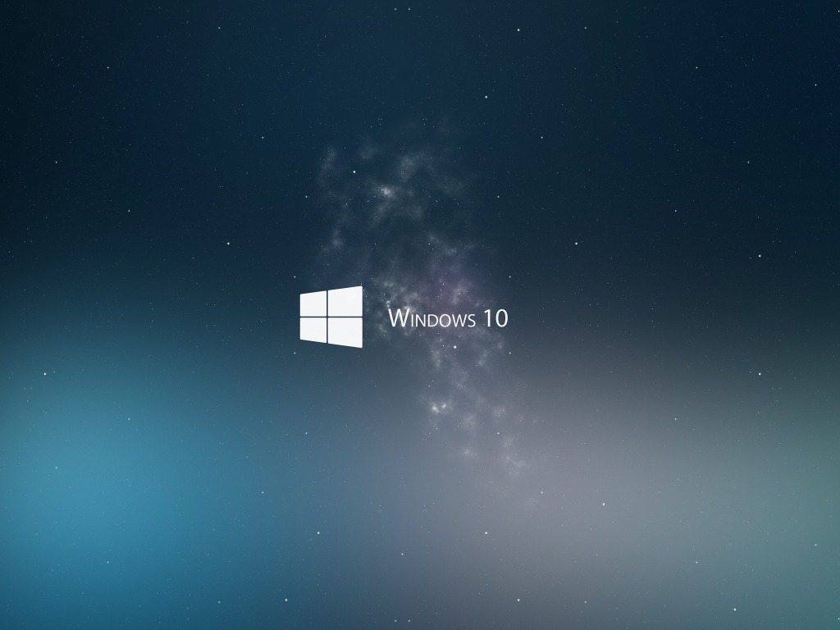The image size is (840, 630).
Task: Click the bright blue glow on the wallpaper
Action: click(x=107, y=468)
